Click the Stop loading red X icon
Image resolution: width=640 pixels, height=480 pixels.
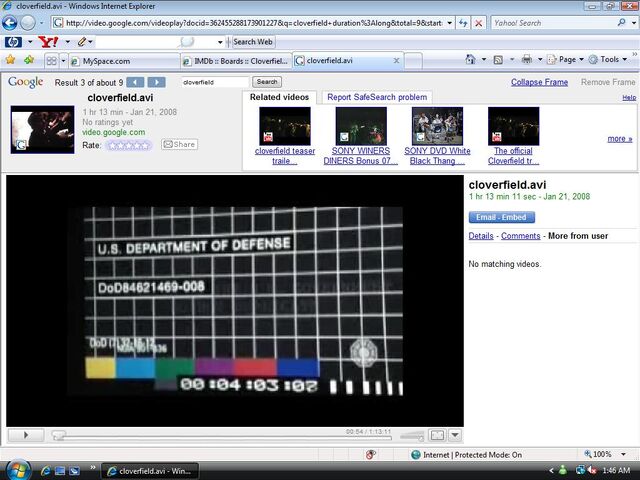click(478, 23)
